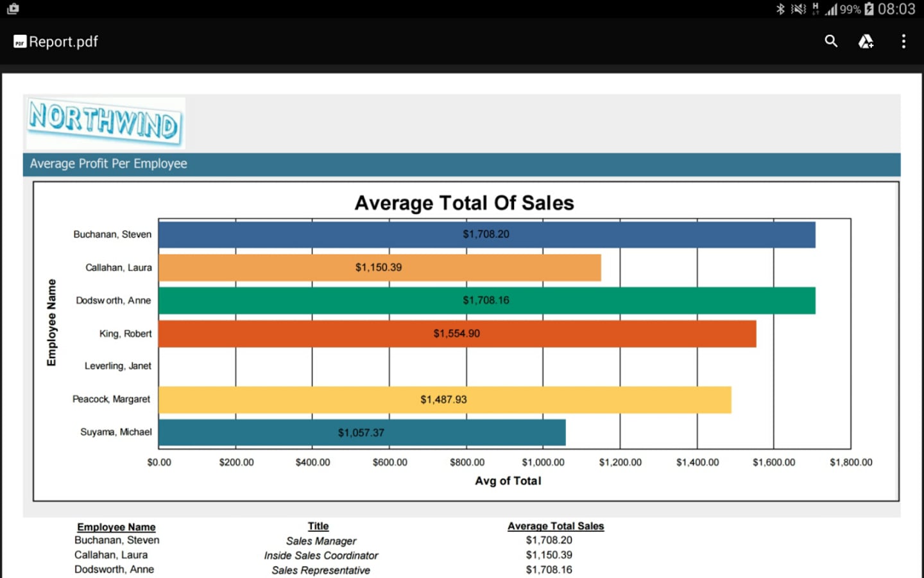Screen dimensions: 924x578
Task: Tap the $1,200.00 axis tick label
Action: click(620, 462)
